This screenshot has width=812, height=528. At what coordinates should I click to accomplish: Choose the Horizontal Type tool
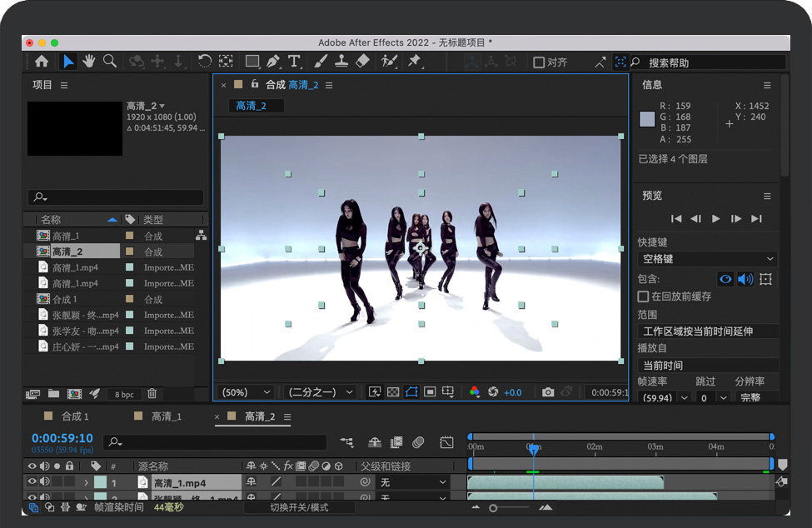294,61
